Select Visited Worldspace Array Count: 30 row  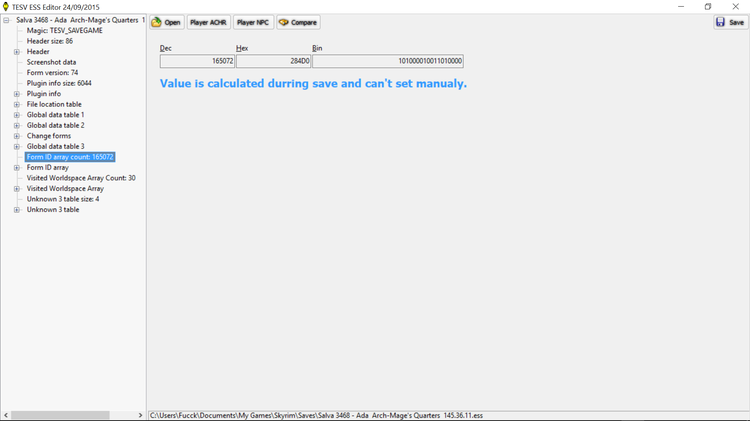pyautogui.click(x=81, y=178)
